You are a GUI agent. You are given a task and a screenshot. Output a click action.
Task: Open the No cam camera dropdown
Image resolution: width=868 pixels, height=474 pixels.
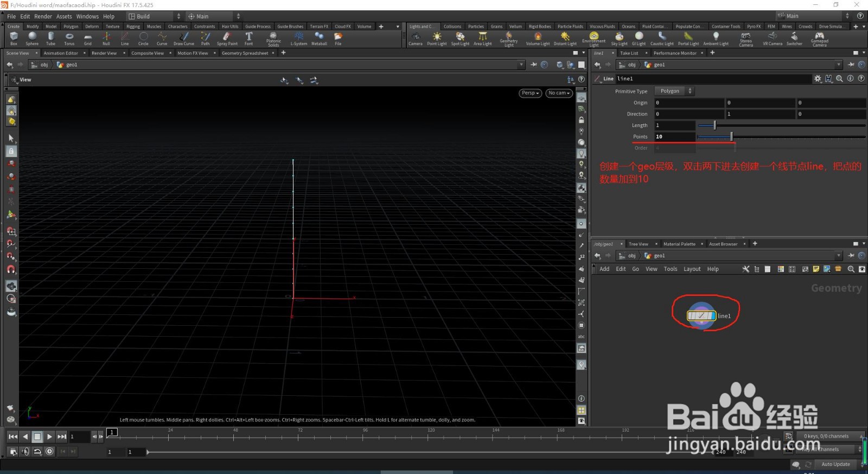[x=559, y=93]
